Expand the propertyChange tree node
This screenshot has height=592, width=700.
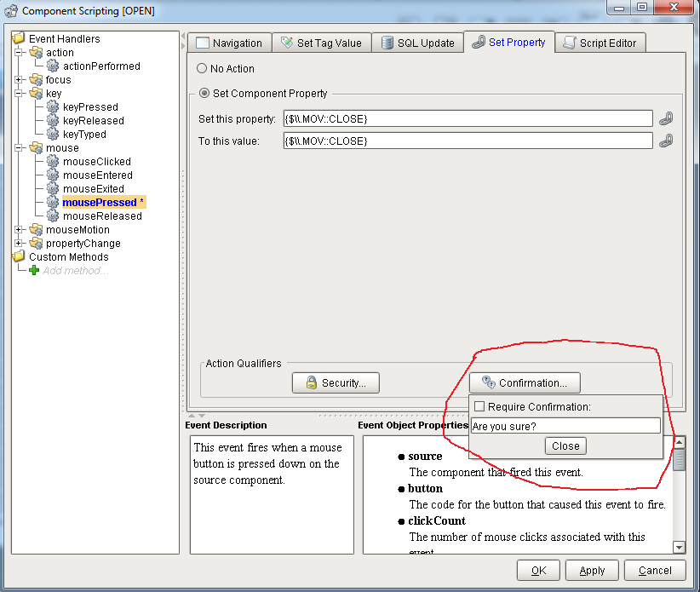pyautogui.click(x=19, y=243)
